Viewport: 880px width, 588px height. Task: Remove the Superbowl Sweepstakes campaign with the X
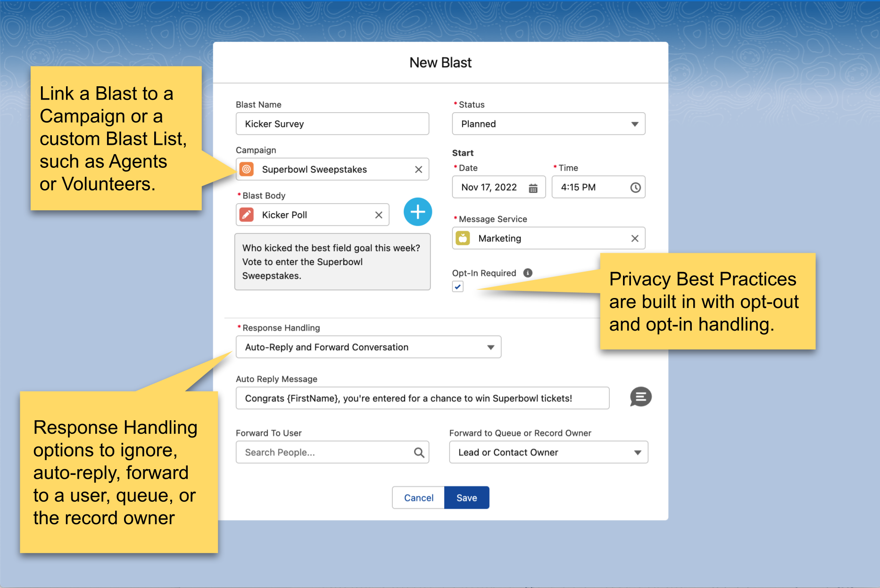point(418,169)
